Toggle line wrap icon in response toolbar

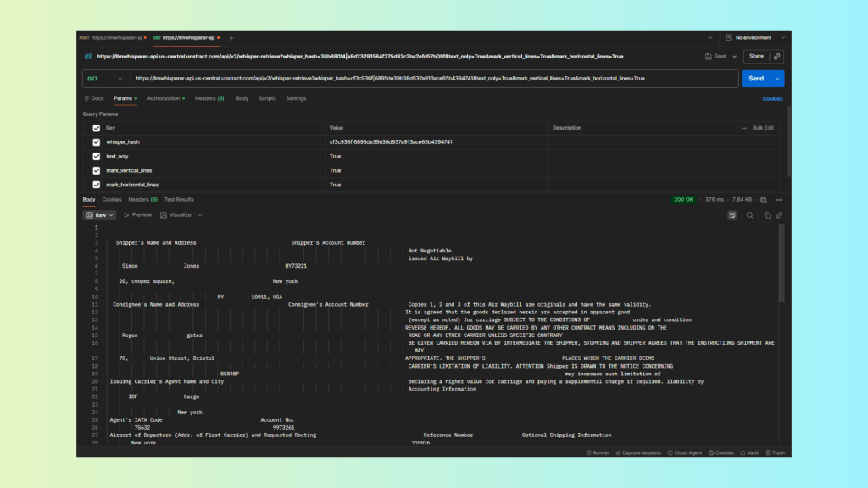coord(732,215)
